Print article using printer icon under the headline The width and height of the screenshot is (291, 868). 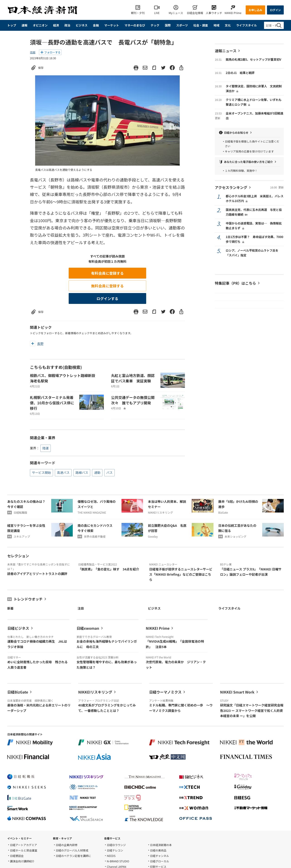[x=136, y=68]
